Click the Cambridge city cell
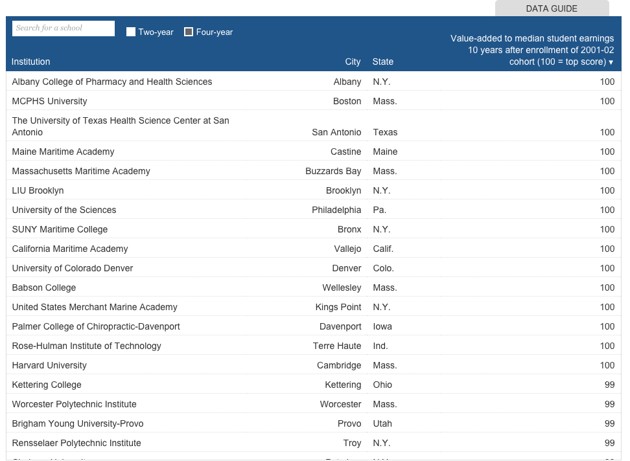Image resolution: width=630 pixels, height=461 pixels. click(x=339, y=365)
